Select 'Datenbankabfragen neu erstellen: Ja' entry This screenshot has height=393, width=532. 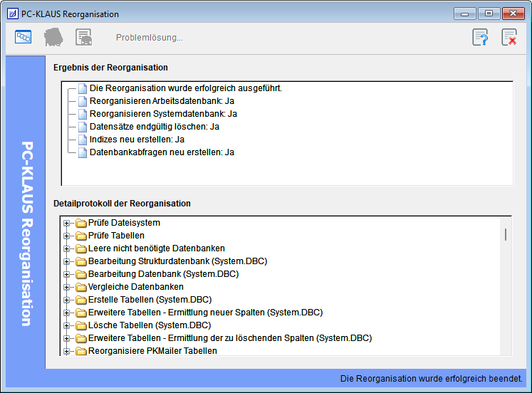162,152
